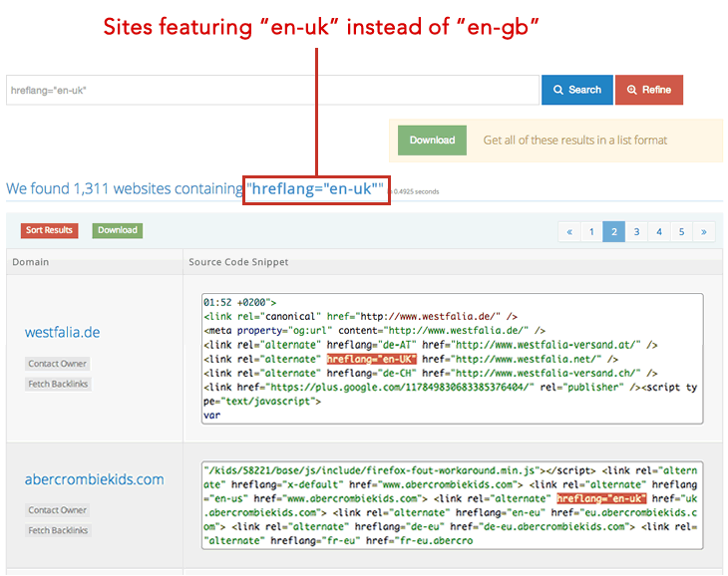
Task: Click the red Sort Results button
Action: point(49,230)
